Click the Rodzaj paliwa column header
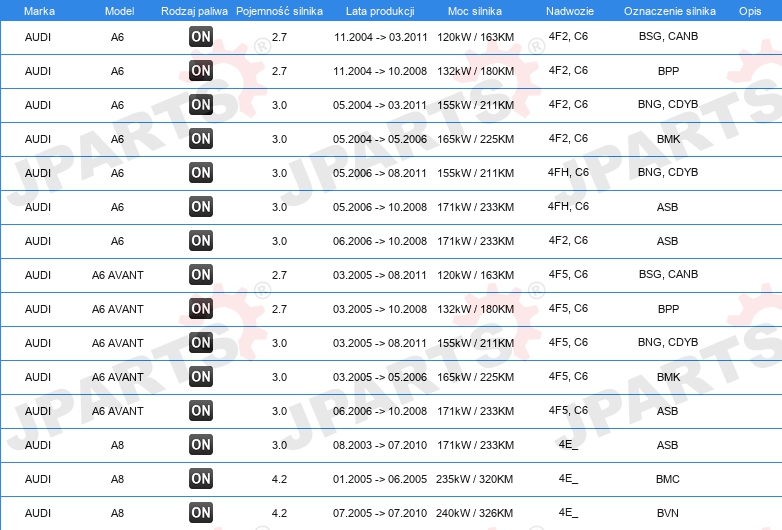The image size is (782, 530). tap(195, 11)
